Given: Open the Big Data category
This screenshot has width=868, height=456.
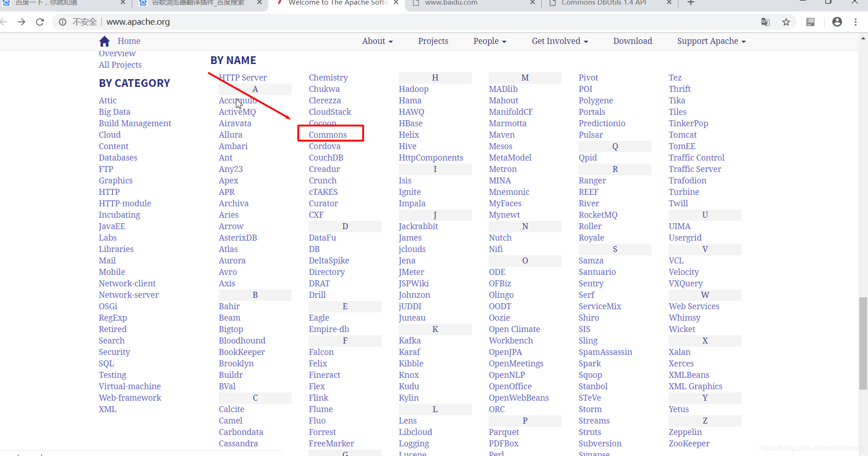Looking at the screenshot, I should 115,112.
